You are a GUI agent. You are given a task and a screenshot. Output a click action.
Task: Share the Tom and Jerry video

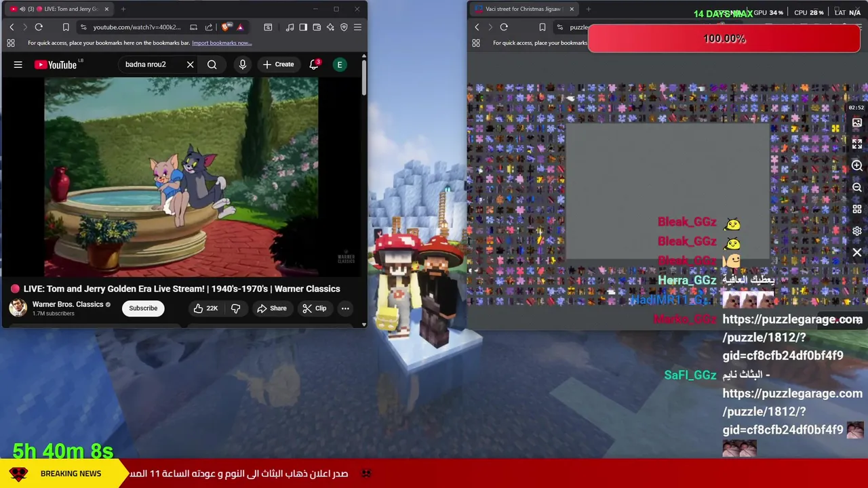(271, 308)
